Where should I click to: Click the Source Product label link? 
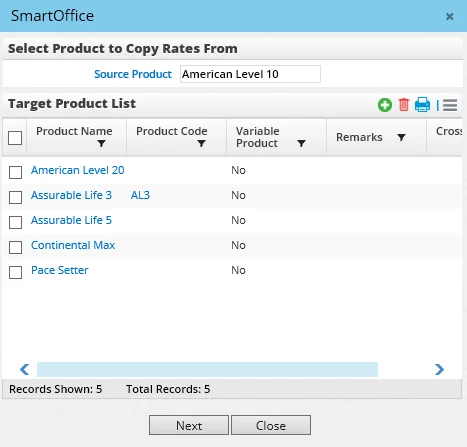click(133, 74)
